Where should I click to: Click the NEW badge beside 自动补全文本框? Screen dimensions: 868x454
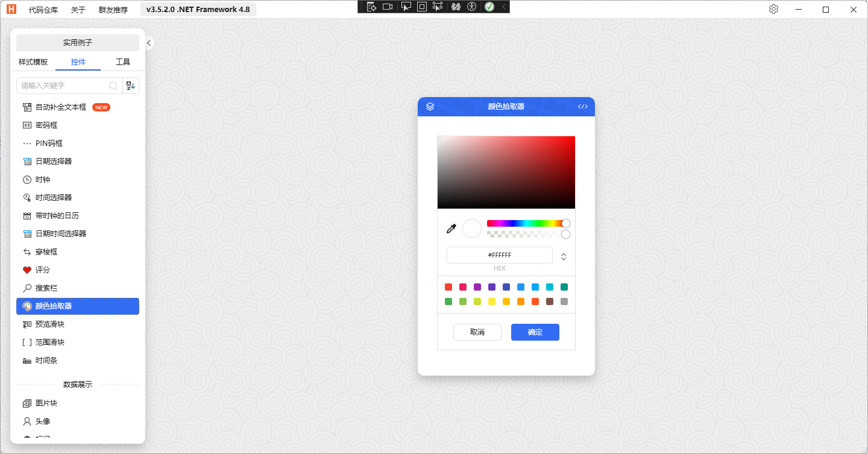(101, 107)
